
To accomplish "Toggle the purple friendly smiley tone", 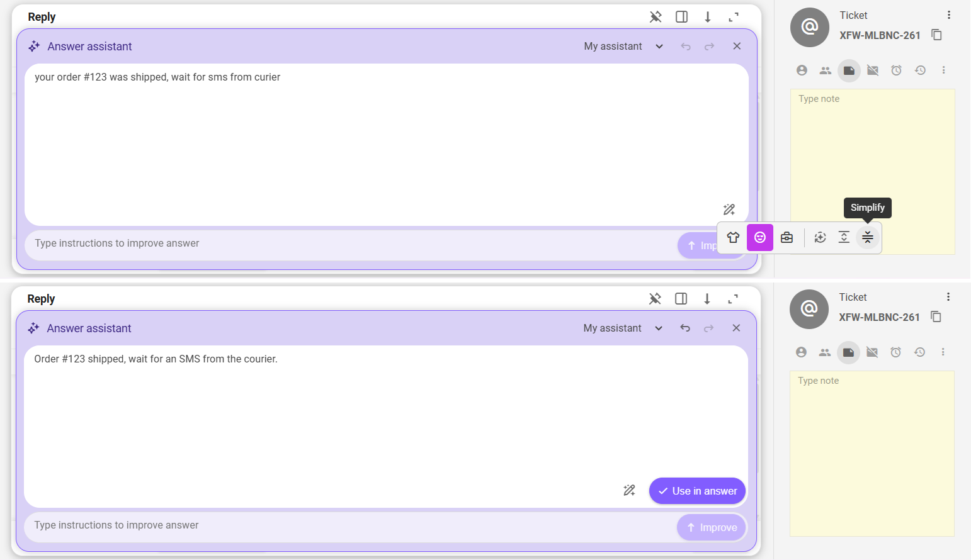I will click(760, 237).
